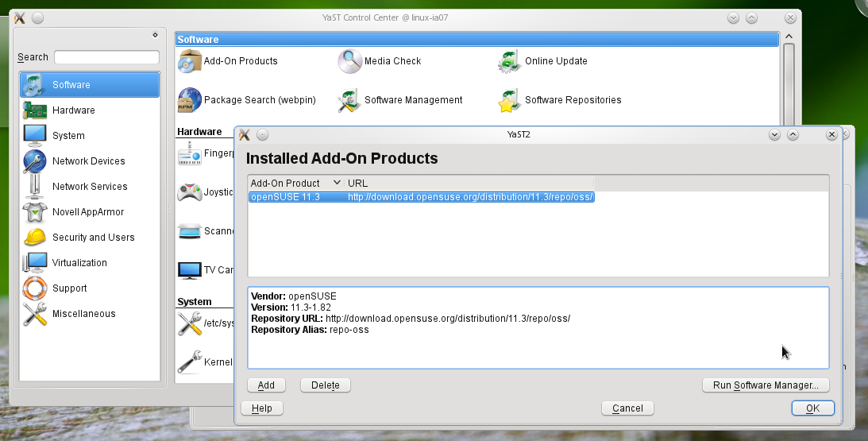Launch Software Management icon
This screenshot has width=868, height=441.
(350, 100)
